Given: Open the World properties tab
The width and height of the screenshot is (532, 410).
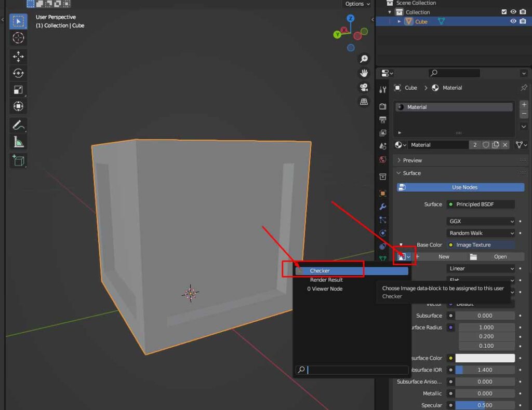Looking at the screenshot, I should coord(383,160).
